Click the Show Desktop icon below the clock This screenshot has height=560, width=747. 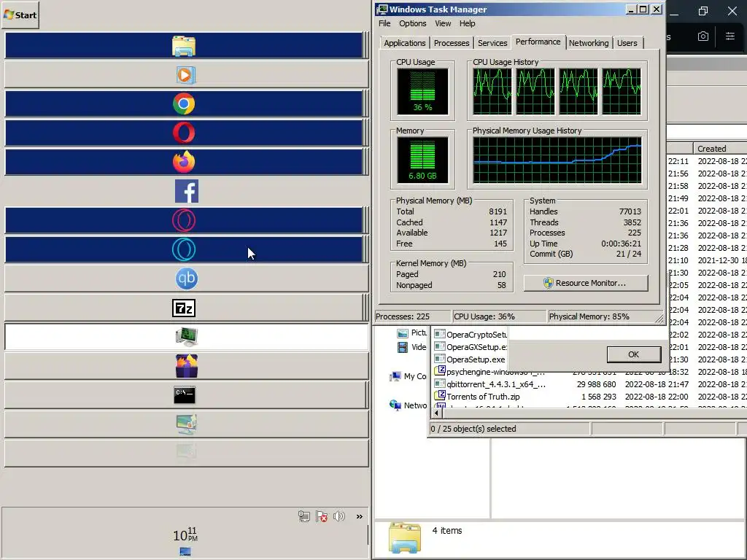(185, 551)
